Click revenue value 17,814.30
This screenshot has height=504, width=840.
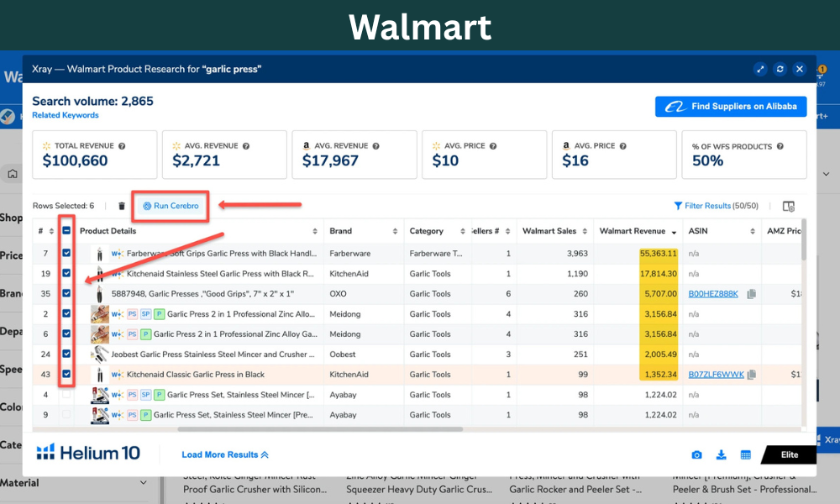click(659, 274)
